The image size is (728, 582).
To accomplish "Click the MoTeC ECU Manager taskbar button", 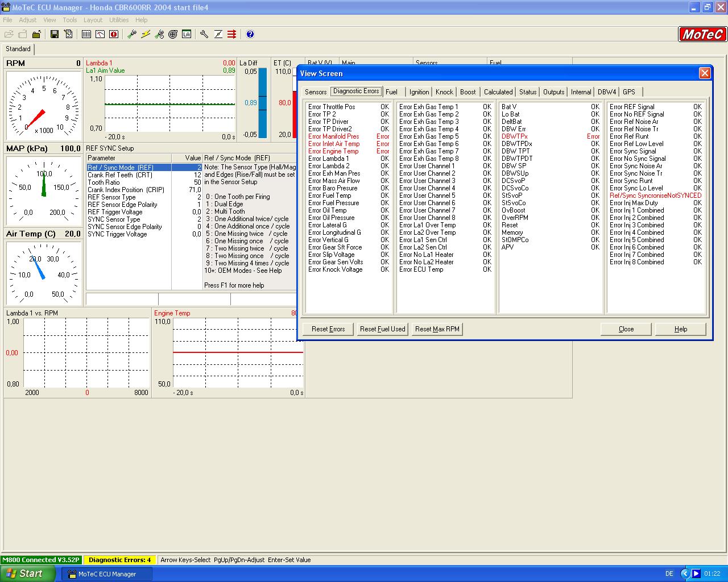I will 107,574.
